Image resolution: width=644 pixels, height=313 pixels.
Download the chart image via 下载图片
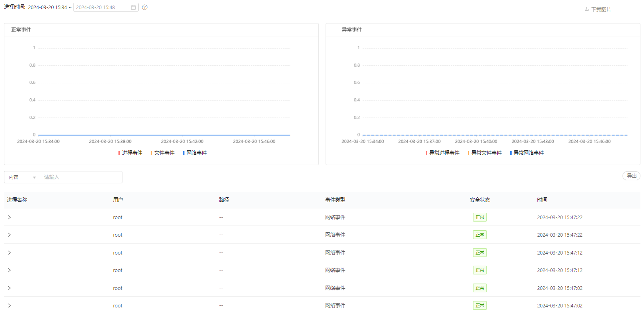pyautogui.click(x=598, y=9)
